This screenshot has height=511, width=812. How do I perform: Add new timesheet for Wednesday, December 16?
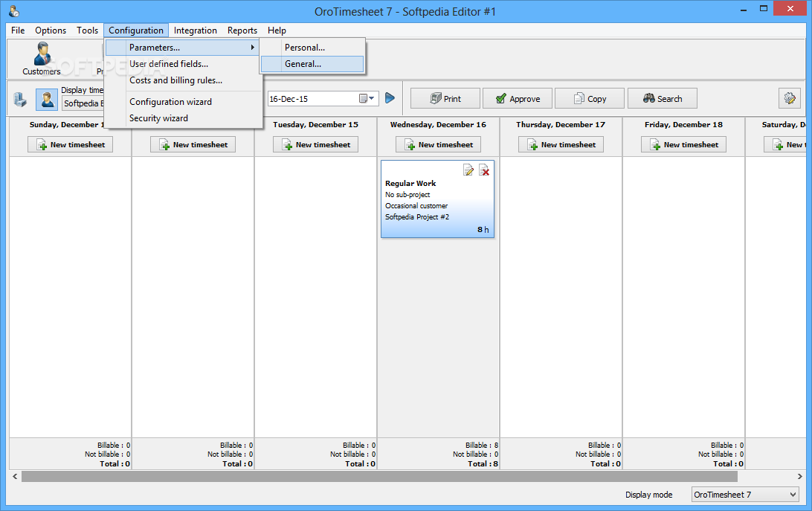(438, 144)
